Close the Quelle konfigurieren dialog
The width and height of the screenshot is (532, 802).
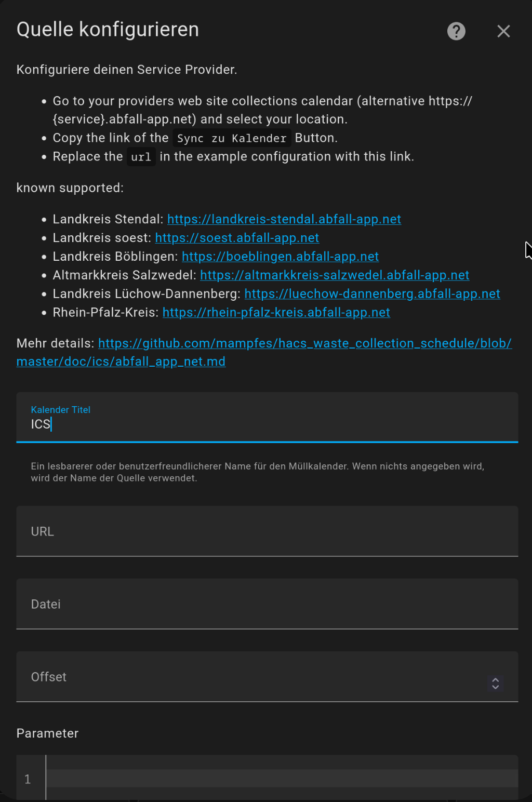[503, 31]
